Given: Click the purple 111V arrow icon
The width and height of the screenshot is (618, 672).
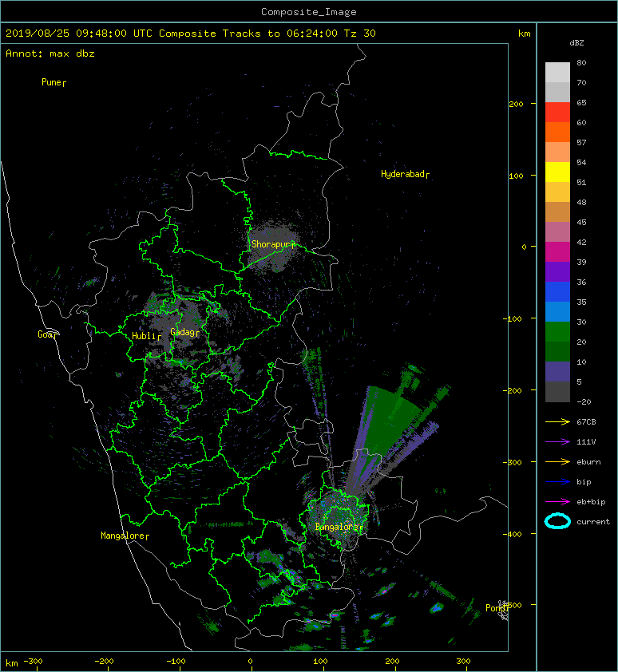Looking at the screenshot, I should 557,442.
